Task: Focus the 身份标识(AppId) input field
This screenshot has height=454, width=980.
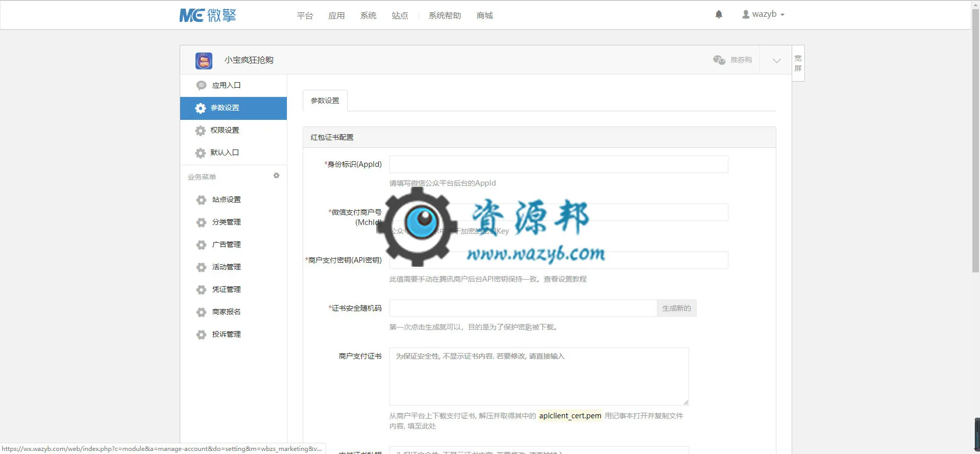Action: 558,164
